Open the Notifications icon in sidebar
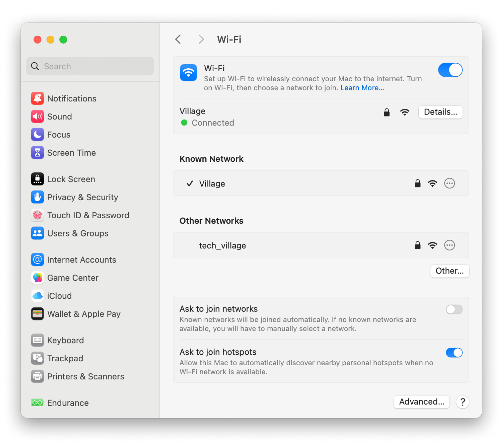 click(37, 99)
